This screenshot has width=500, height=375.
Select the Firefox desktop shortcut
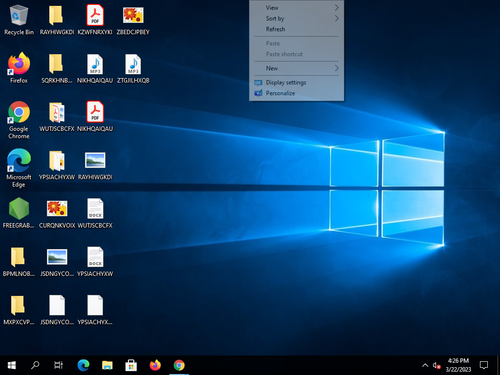(x=19, y=68)
